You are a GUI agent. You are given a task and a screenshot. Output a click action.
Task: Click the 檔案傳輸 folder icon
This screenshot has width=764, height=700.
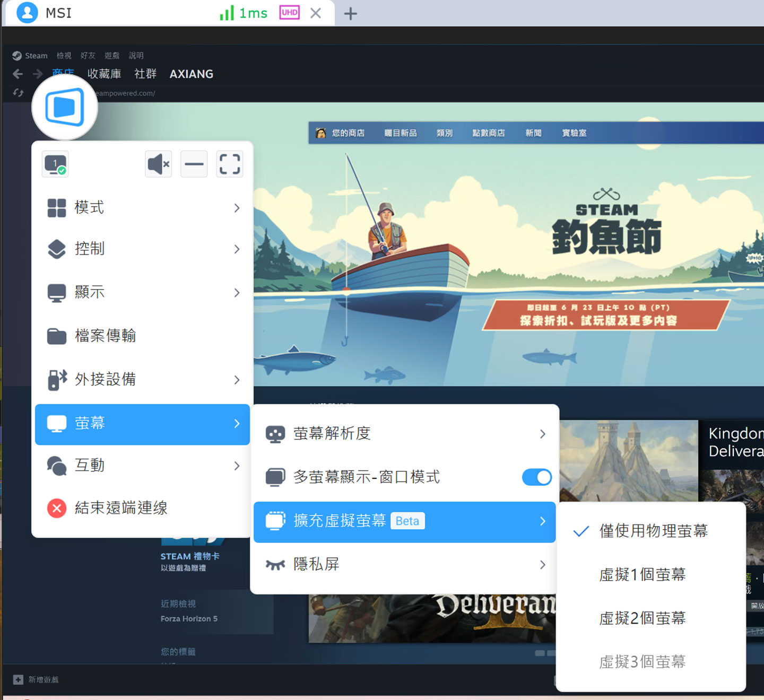pos(57,336)
